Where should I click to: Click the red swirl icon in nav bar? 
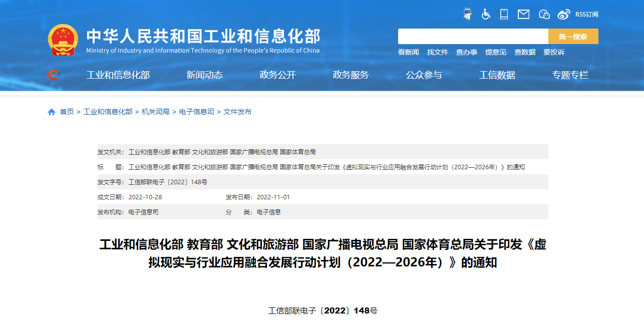[53, 75]
